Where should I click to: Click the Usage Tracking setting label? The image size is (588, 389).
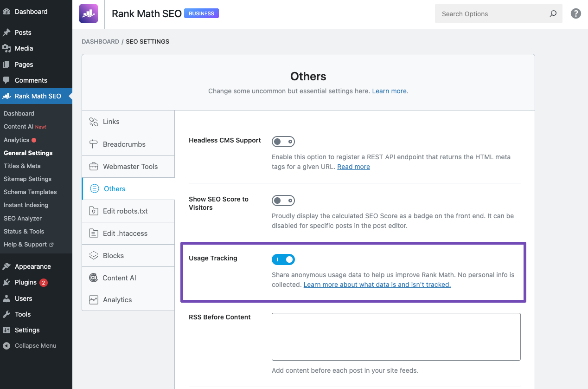213,258
